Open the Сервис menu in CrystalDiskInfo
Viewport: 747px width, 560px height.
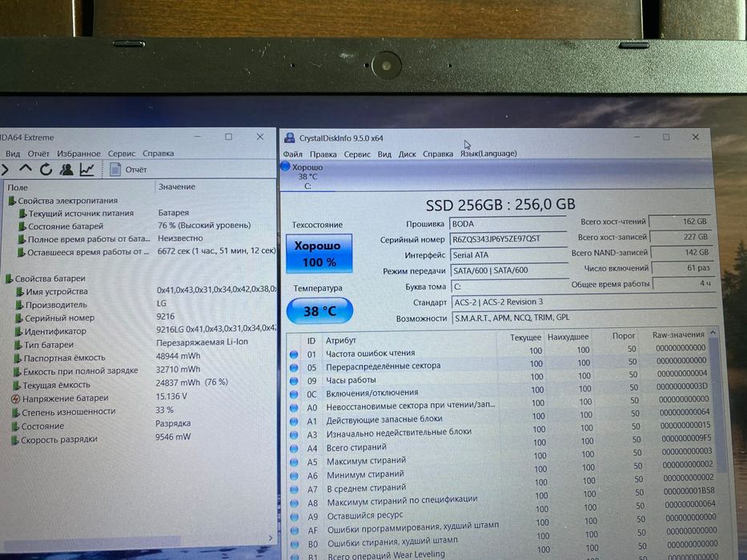coord(357,154)
